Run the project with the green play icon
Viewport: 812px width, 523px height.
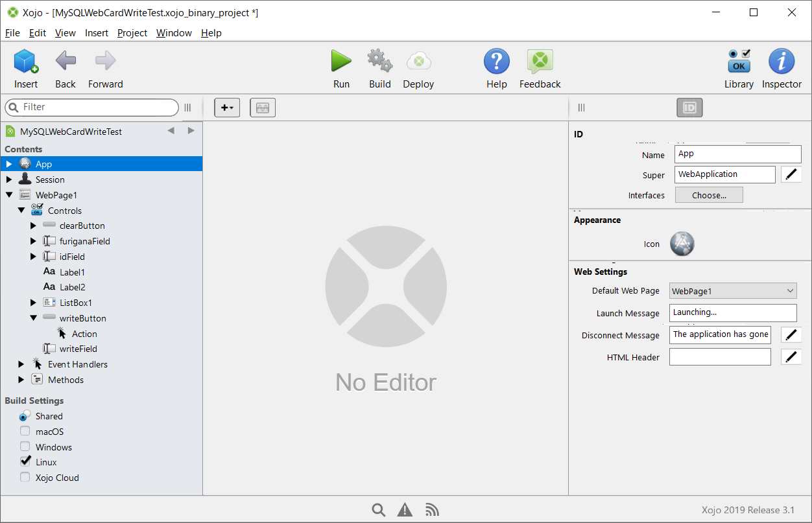coord(341,61)
